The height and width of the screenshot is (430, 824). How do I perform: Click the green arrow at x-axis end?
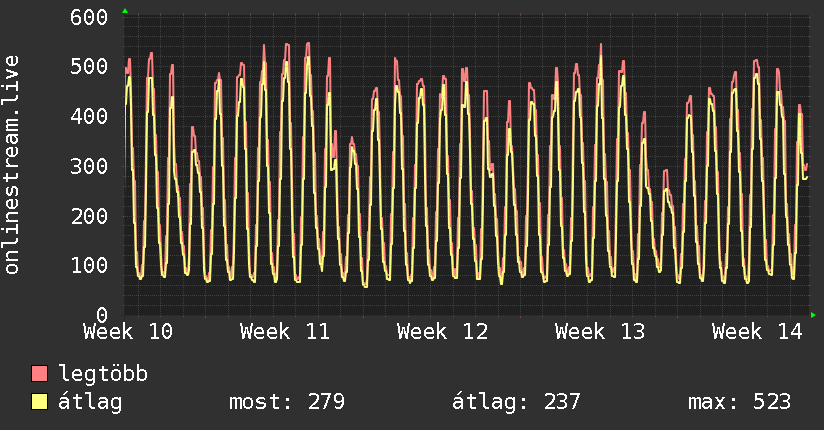point(813,315)
